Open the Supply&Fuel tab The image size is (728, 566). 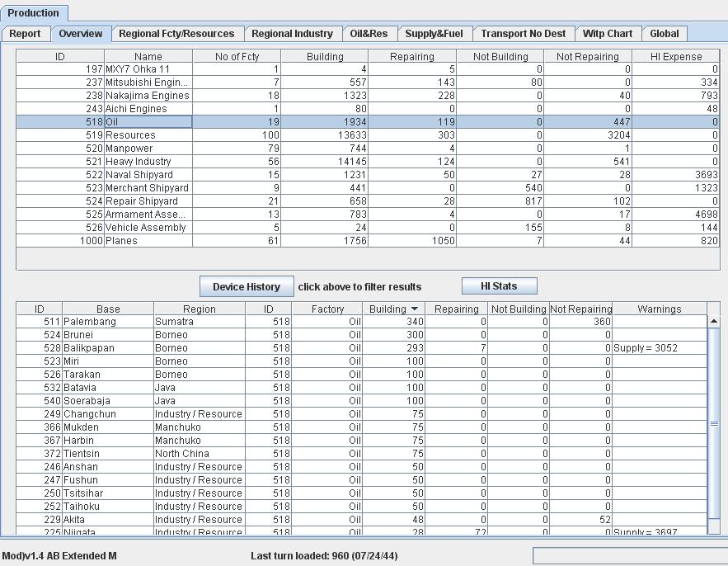(x=434, y=34)
